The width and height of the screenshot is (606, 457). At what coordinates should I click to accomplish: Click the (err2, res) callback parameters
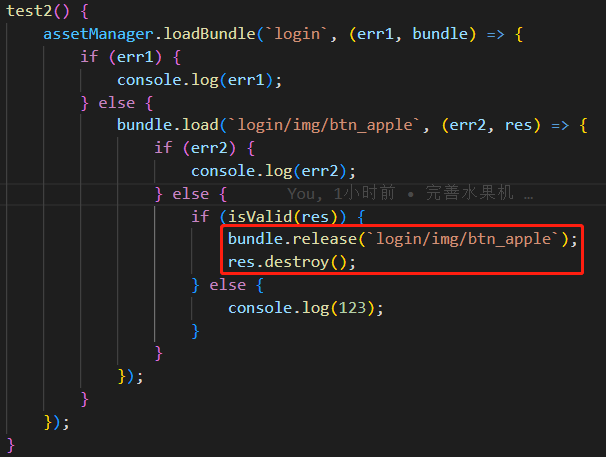[x=491, y=125]
